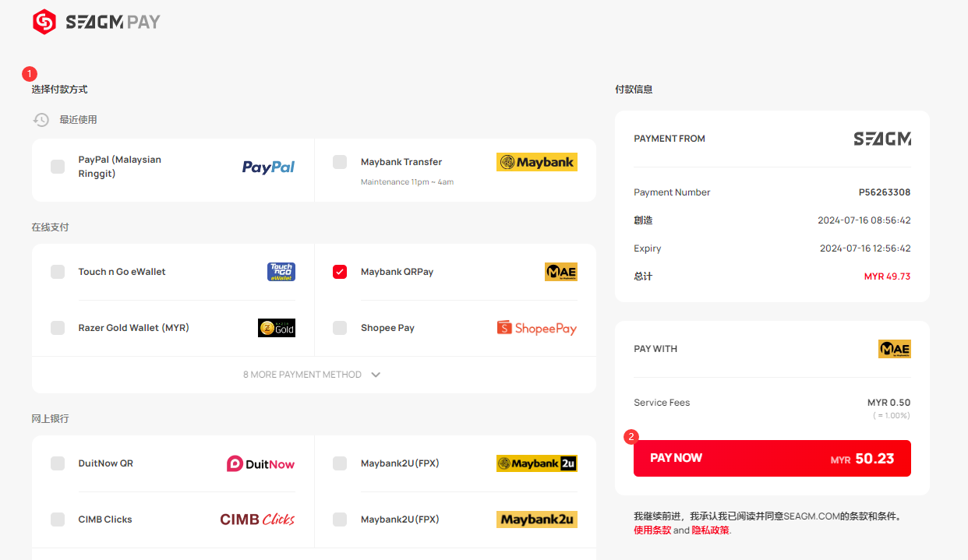This screenshot has height=560, width=968.
Task: Click the CIMB Clicks label
Action: coord(106,519)
